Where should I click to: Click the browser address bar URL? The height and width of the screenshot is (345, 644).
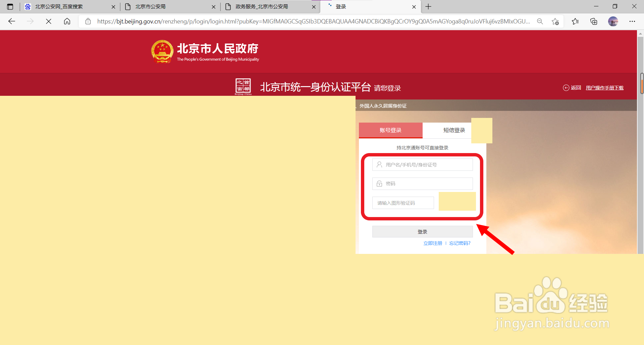click(x=314, y=21)
